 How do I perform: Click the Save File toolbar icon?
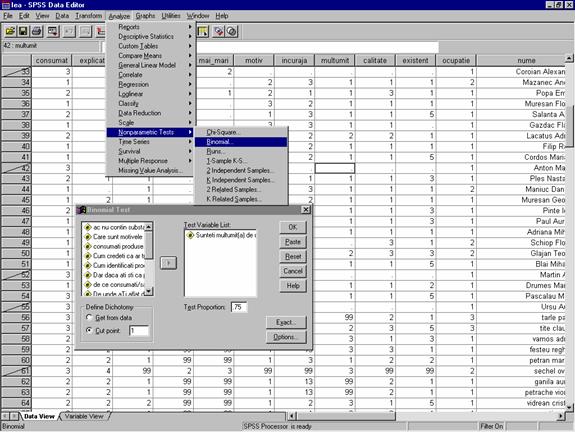[23, 32]
